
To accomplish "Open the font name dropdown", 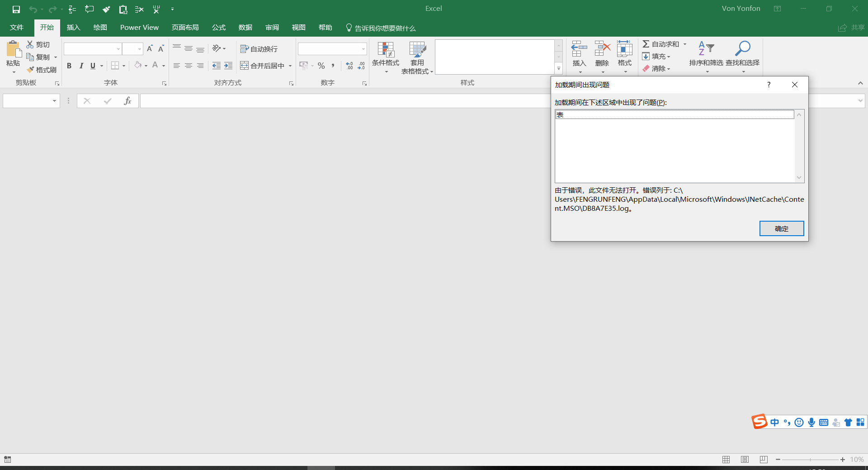I will (118, 49).
